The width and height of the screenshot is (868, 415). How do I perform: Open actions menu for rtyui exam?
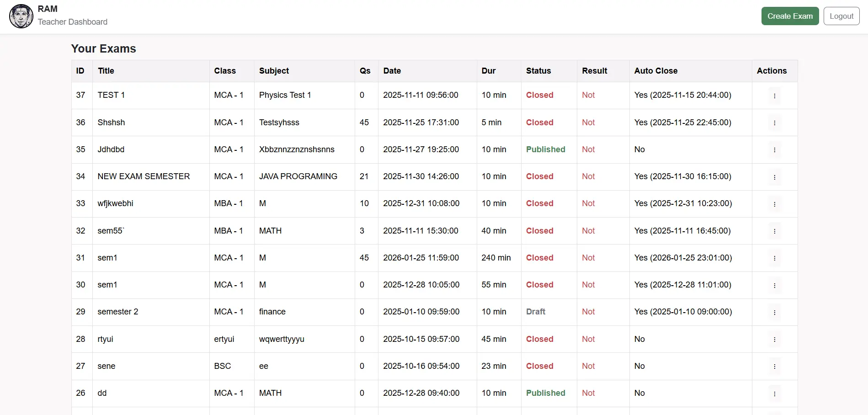pyautogui.click(x=774, y=339)
